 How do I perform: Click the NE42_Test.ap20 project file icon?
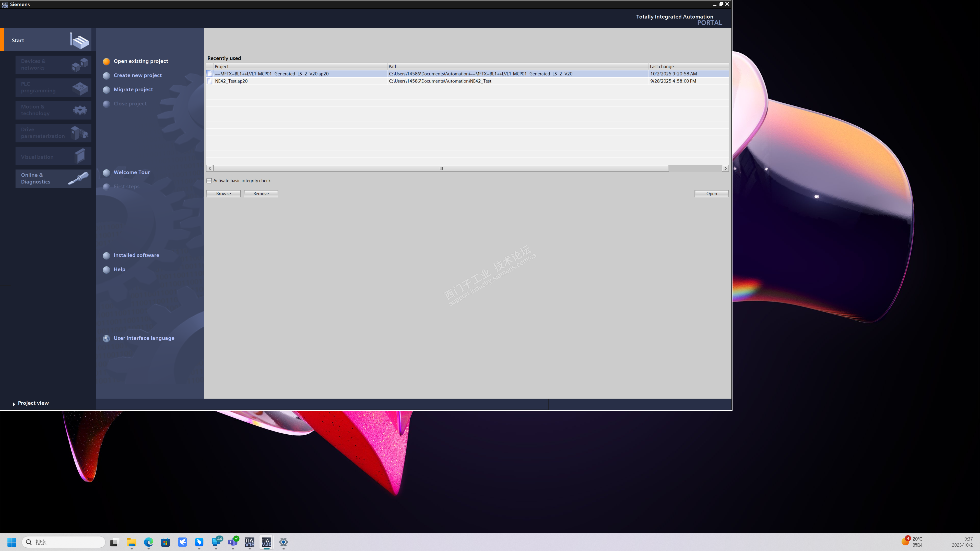pos(210,81)
